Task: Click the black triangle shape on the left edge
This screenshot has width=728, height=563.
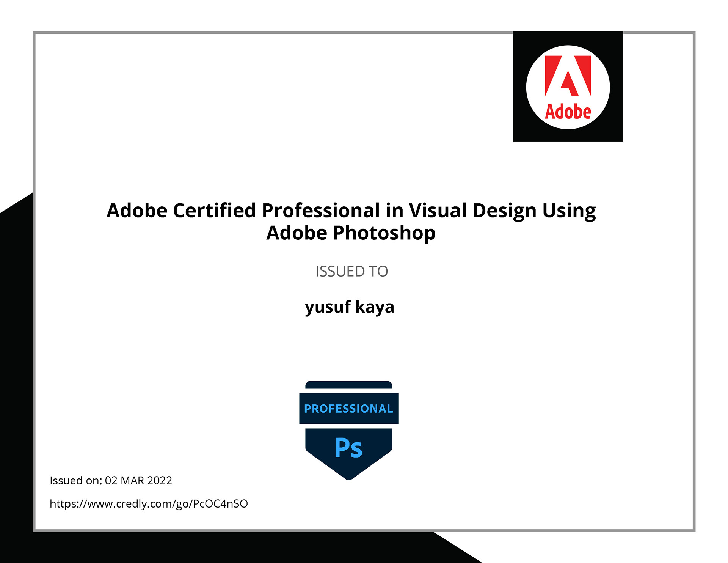Action: tap(15, 341)
